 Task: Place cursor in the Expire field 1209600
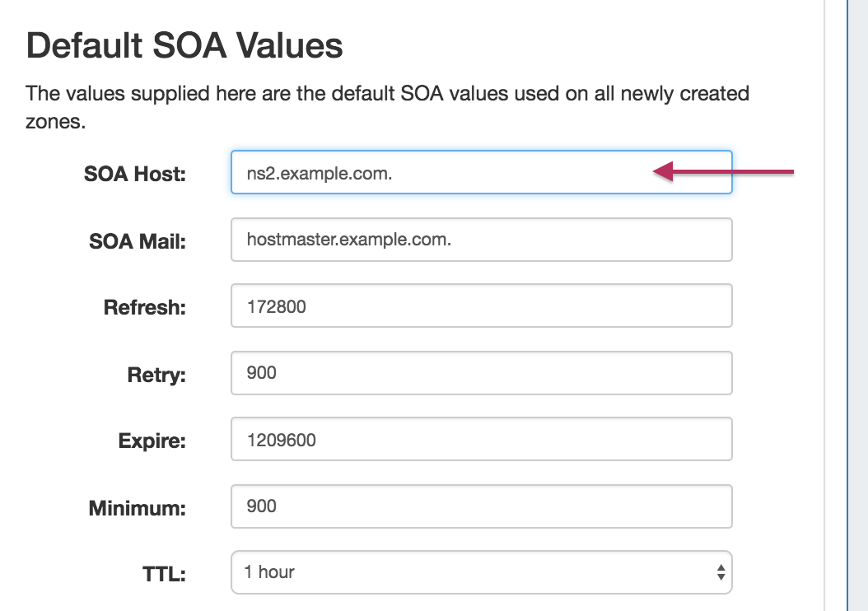tap(482, 439)
